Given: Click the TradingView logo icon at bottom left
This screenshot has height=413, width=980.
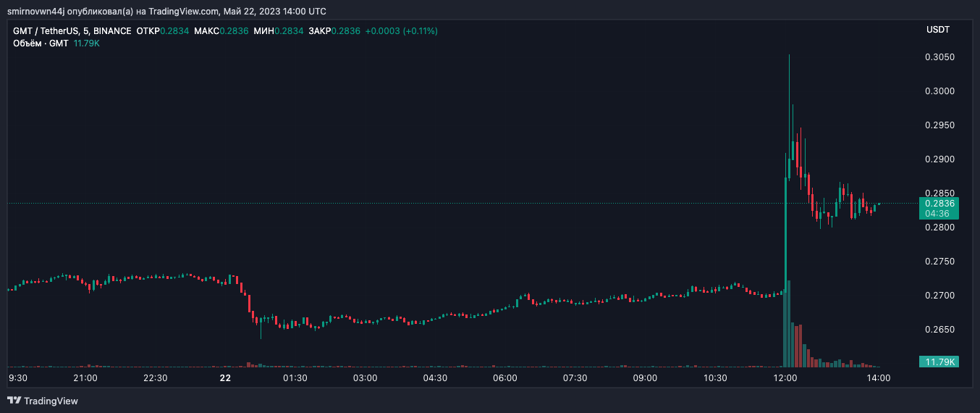Looking at the screenshot, I should coord(14,401).
